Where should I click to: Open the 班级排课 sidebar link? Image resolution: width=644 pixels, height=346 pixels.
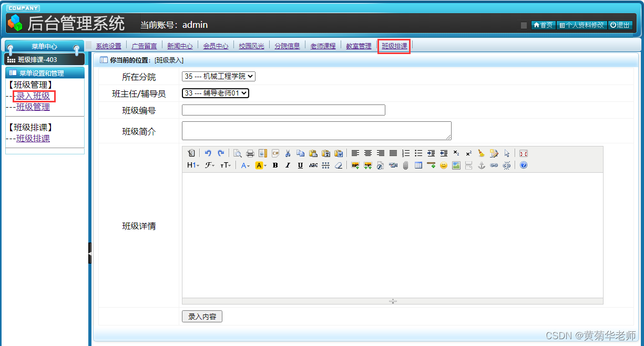click(x=33, y=139)
